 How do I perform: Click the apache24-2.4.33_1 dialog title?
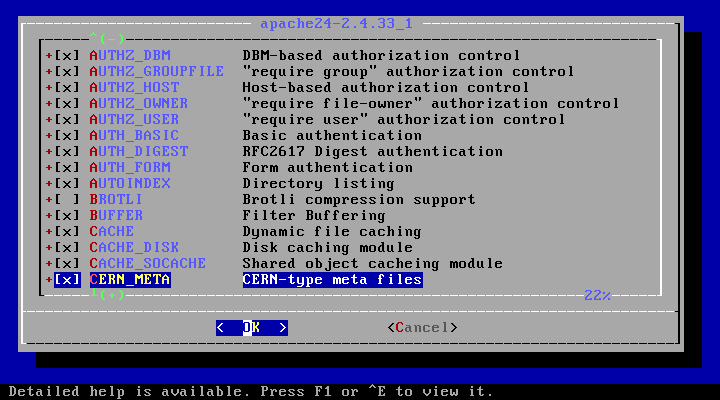[x=336, y=23]
